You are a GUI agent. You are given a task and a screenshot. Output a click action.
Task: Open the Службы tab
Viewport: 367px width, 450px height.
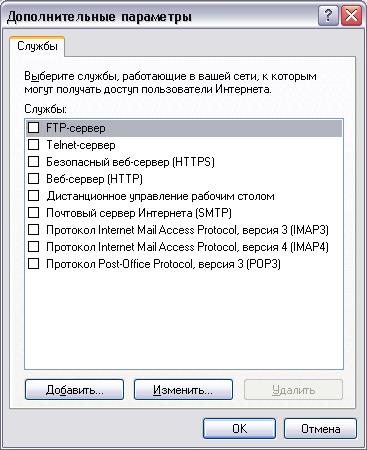[37, 46]
